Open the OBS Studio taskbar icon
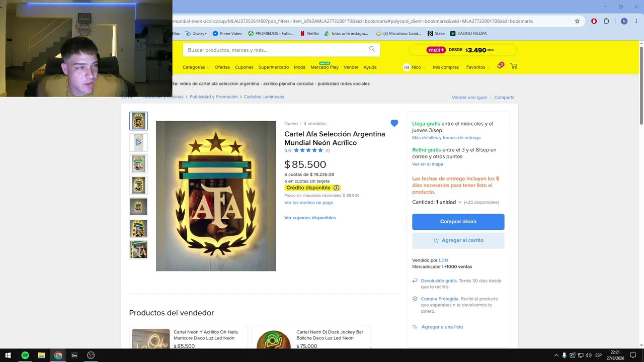644x362 pixels. point(91,355)
